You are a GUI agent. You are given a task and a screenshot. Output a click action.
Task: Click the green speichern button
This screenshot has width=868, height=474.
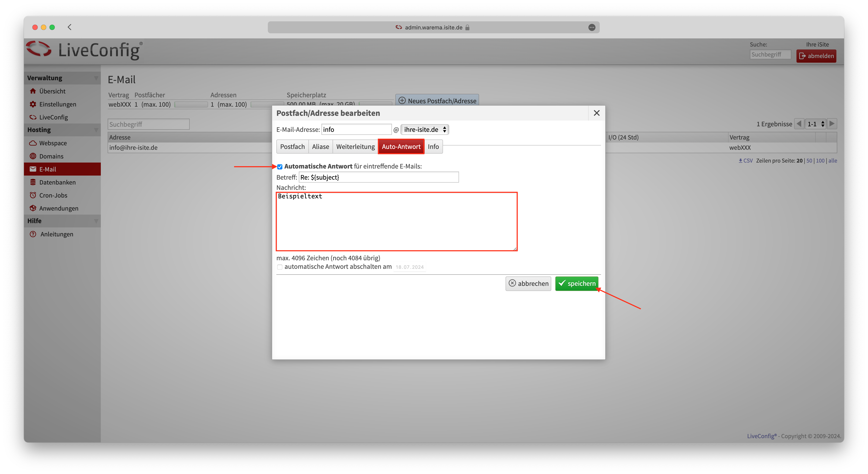point(576,284)
